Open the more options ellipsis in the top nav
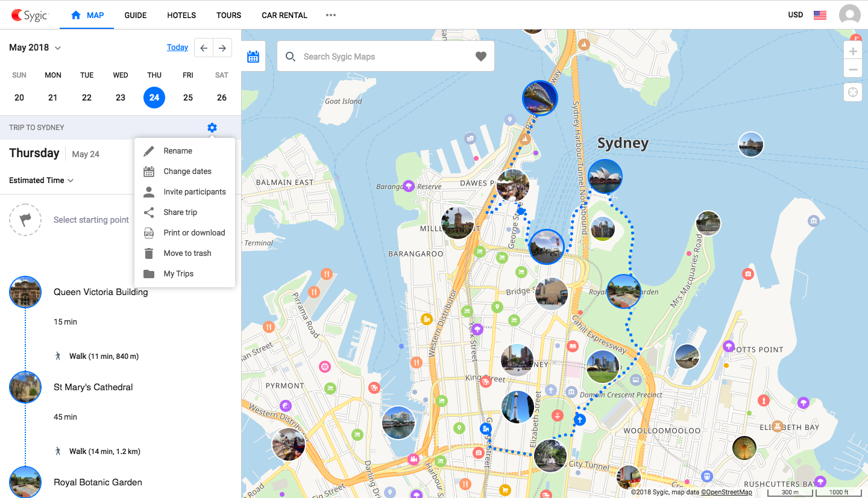 331,15
